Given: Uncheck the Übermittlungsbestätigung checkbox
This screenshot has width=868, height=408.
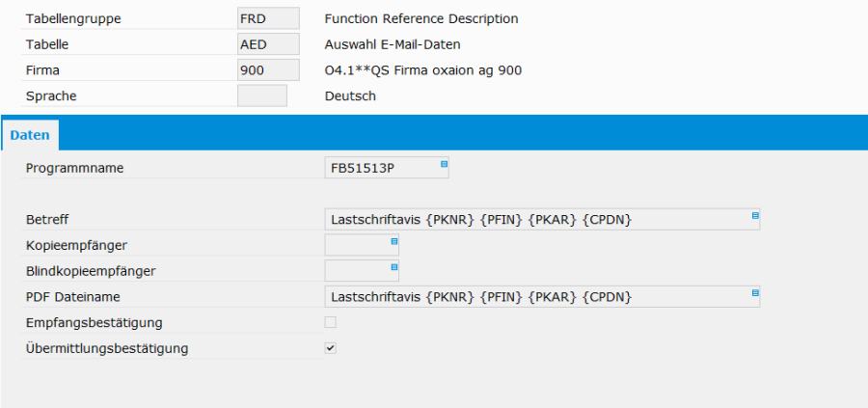Looking at the screenshot, I should pyautogui.click(x=331, y=348).
